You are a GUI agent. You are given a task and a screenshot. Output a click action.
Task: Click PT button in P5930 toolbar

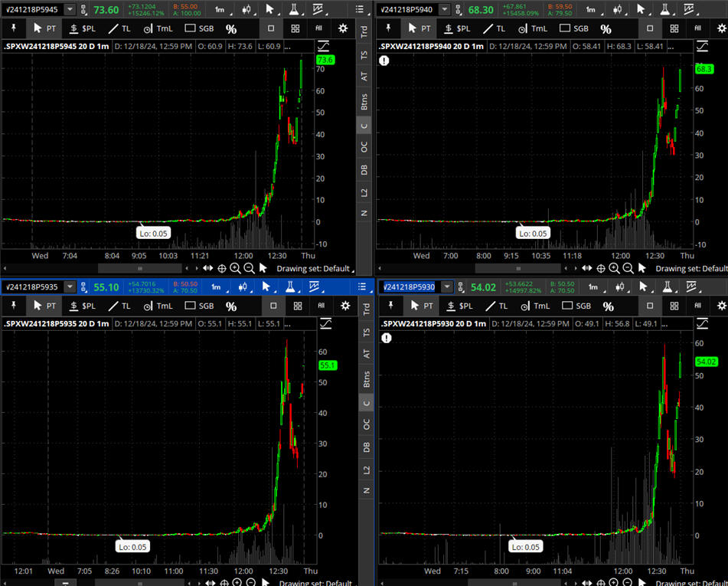(422, 306)
